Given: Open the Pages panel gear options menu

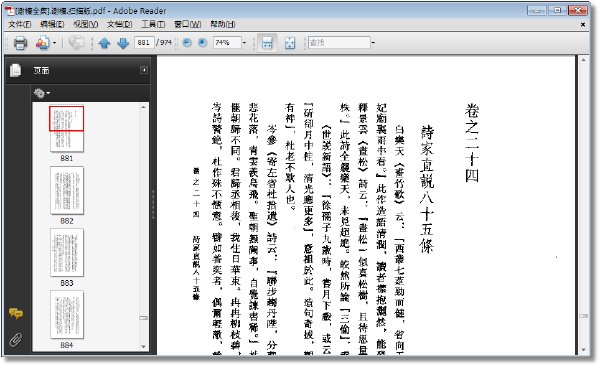Looking at the screenshot, I should [41, 93].
